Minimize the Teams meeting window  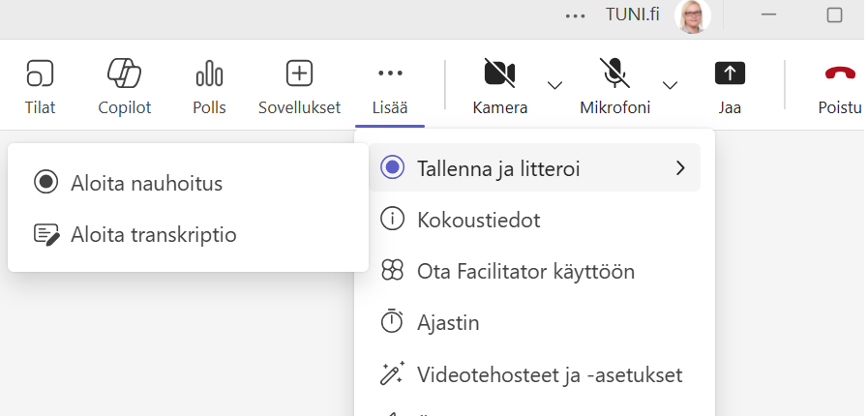click(769, 15)
